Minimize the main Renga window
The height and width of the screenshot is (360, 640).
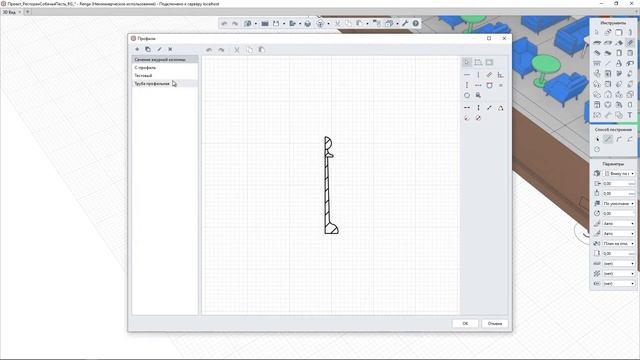(602, 4)
